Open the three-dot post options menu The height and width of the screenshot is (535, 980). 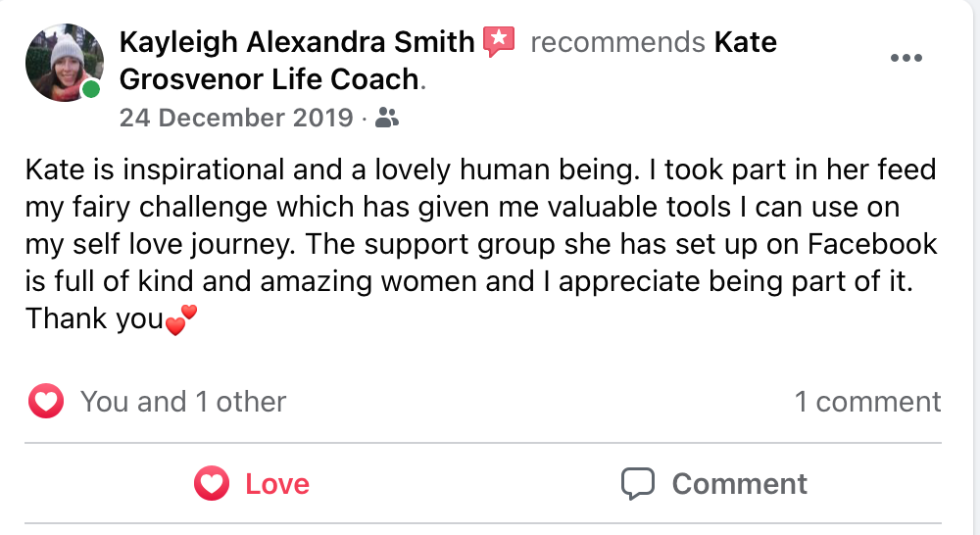click(x=906, y=58)
